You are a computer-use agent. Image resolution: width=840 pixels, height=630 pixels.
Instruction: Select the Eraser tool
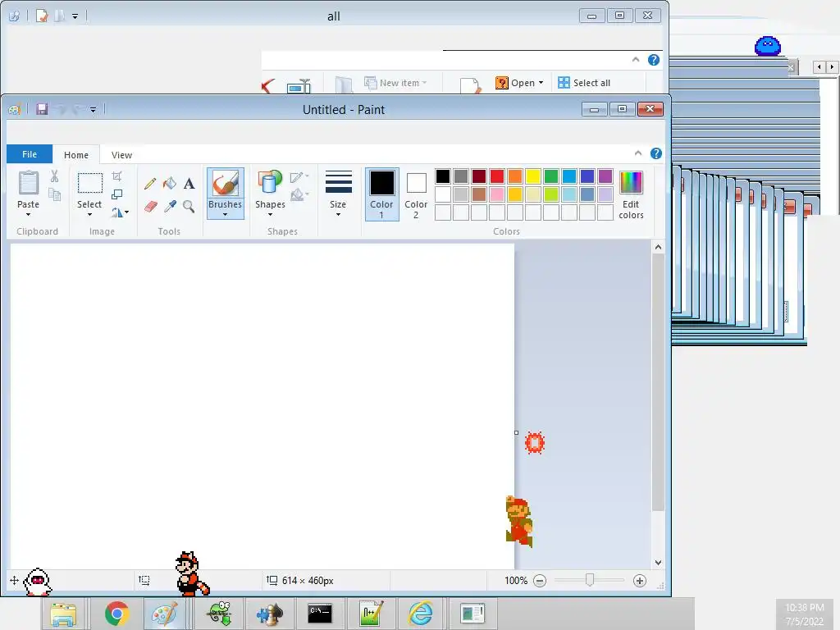coord(151,206)
